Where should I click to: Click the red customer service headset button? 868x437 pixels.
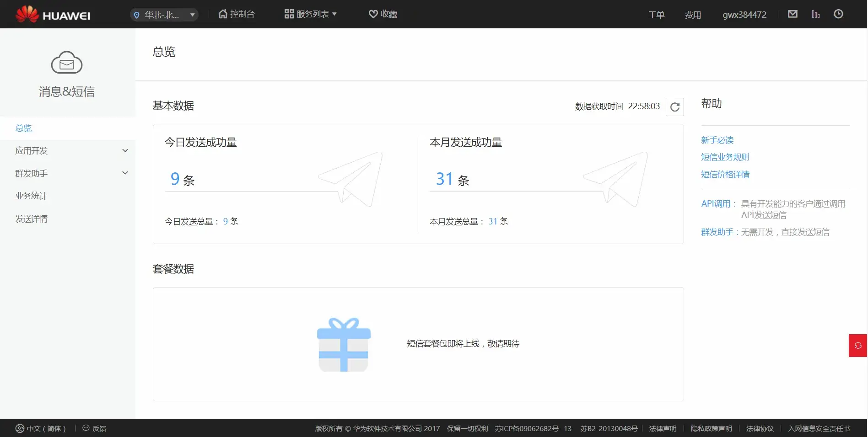(857, 346)
